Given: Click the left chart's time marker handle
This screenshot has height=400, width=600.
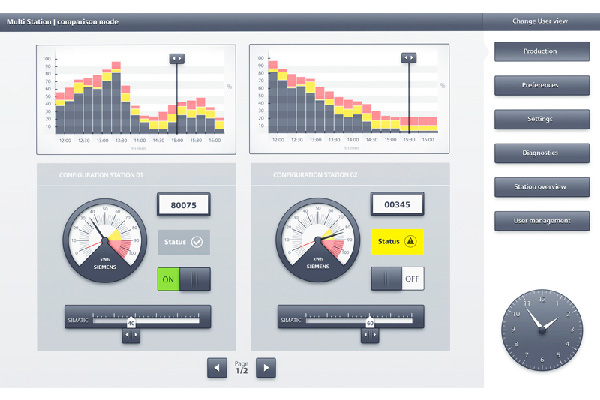Looking at the screenshot, I should coord(177,58).
